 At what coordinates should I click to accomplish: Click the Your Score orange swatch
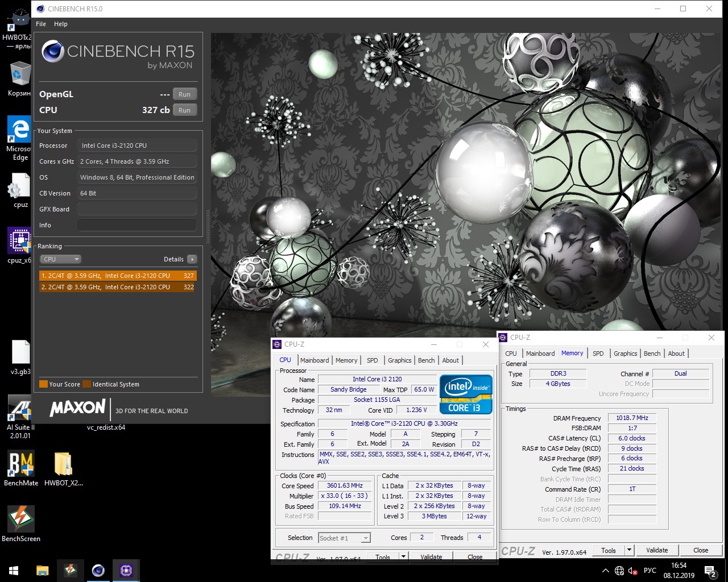tap(43, 384)
